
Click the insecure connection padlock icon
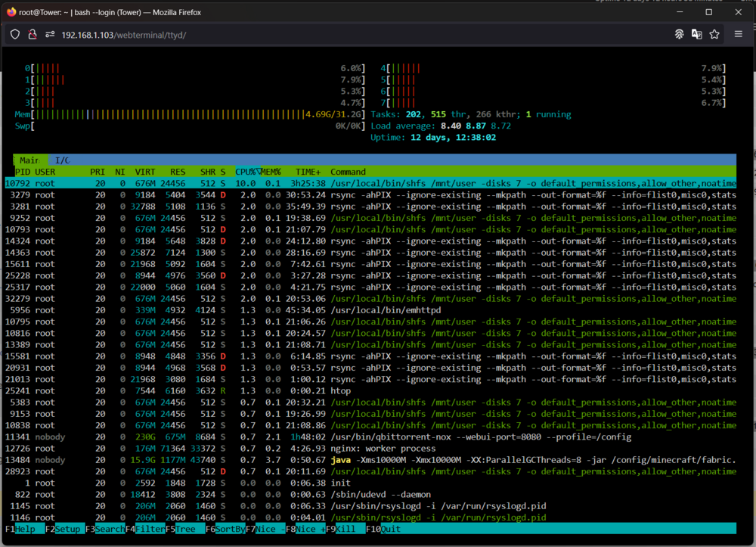pyautogui.click(x=33, y=35)
